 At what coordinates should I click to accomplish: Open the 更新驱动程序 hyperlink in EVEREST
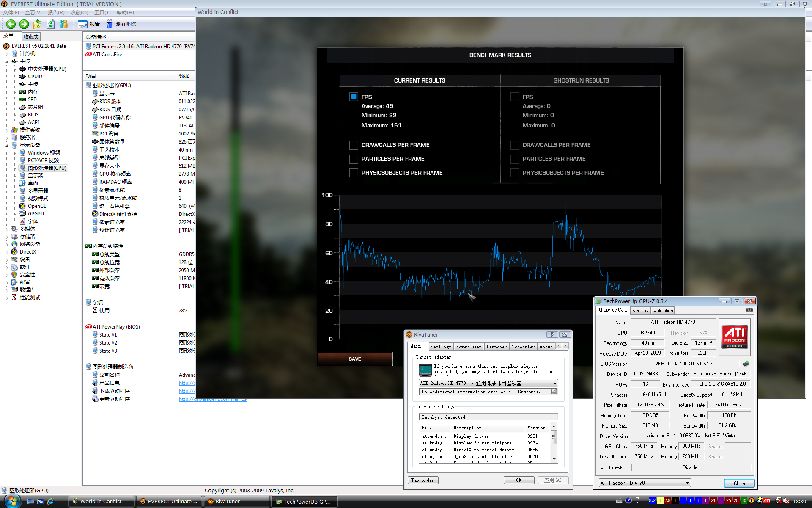click(213, 399)
